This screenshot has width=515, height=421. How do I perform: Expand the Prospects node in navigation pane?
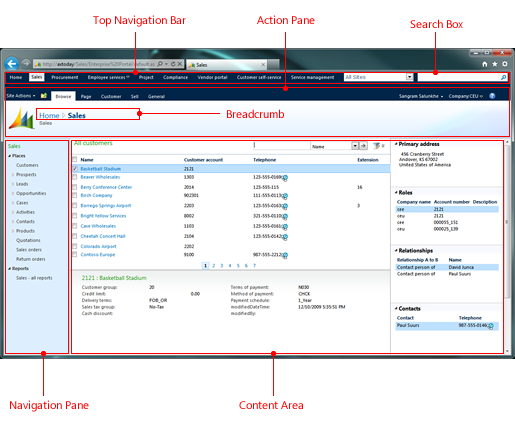[13, 174]
